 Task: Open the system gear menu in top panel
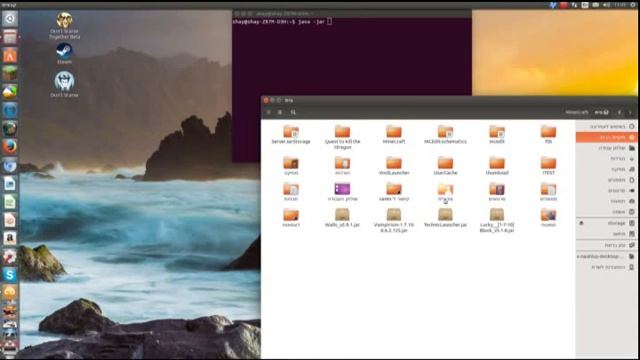click(634, 5)
